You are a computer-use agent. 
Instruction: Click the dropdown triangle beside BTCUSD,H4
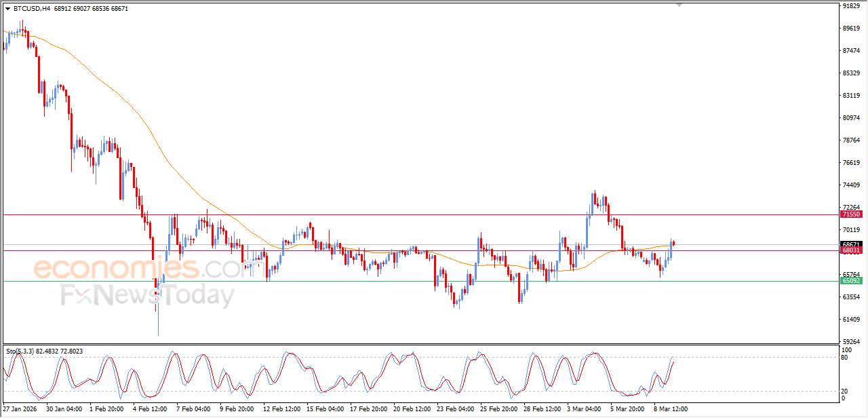click(7, 9)
